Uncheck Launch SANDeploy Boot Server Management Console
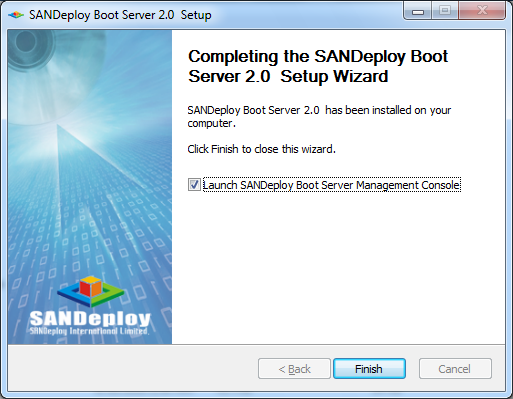513x399 pixels. click(194, 185)
